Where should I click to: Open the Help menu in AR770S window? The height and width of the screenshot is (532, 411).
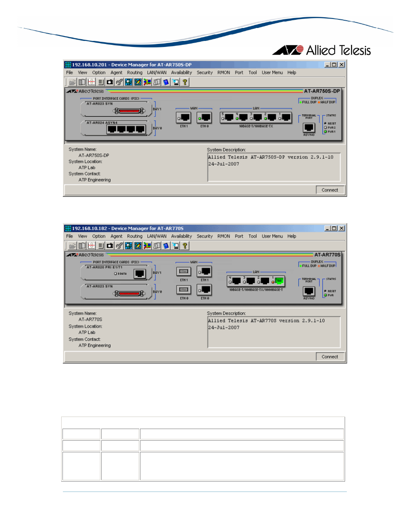[292, 236]
